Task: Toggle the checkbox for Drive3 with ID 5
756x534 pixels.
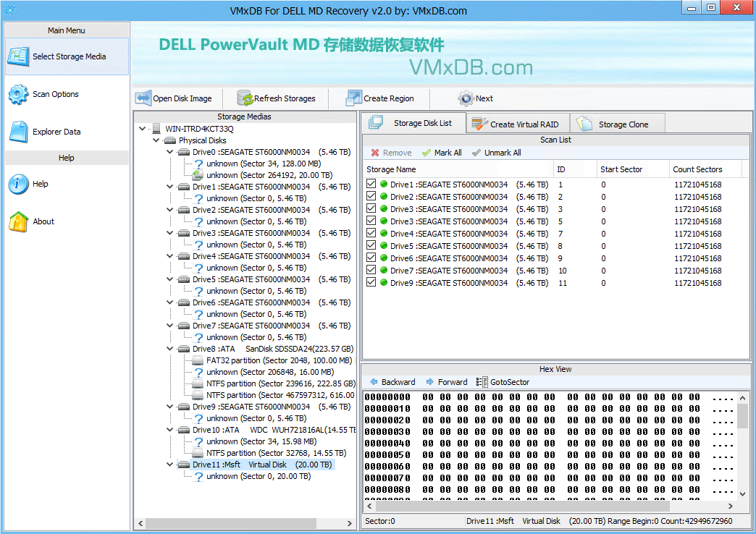Action: click(371, 221)
